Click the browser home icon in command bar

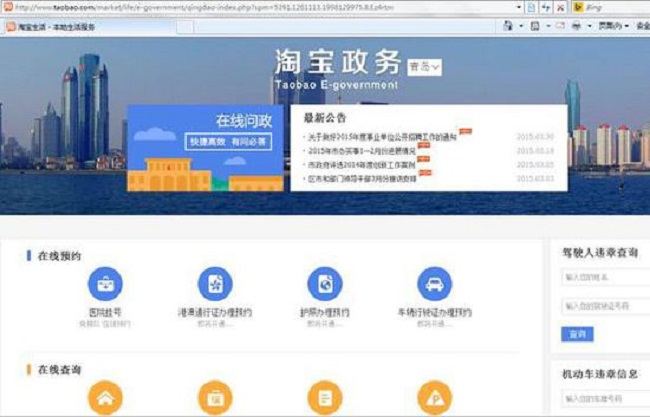pyautogui.click(x=508, y=26)
